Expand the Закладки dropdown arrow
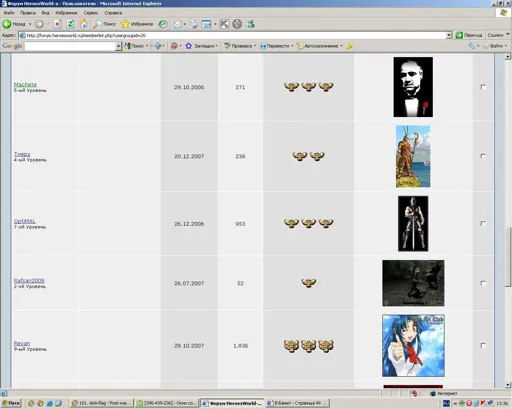 [x=217, y=46]
